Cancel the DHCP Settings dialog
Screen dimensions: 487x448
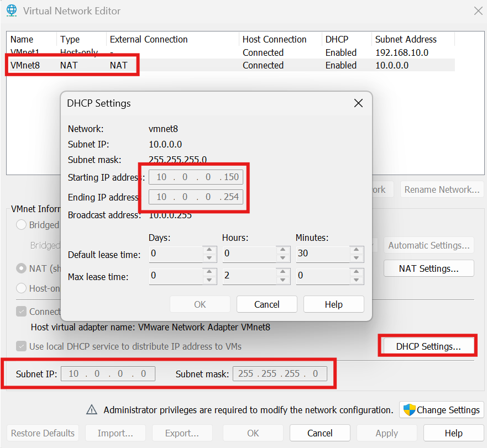pos(267,304)
